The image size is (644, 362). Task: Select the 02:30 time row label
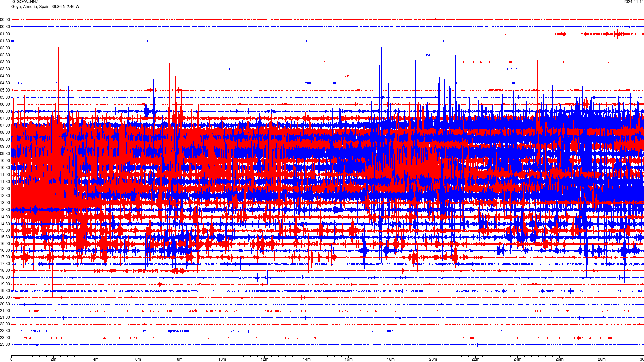pyautogui.click(x=5, y=55)
